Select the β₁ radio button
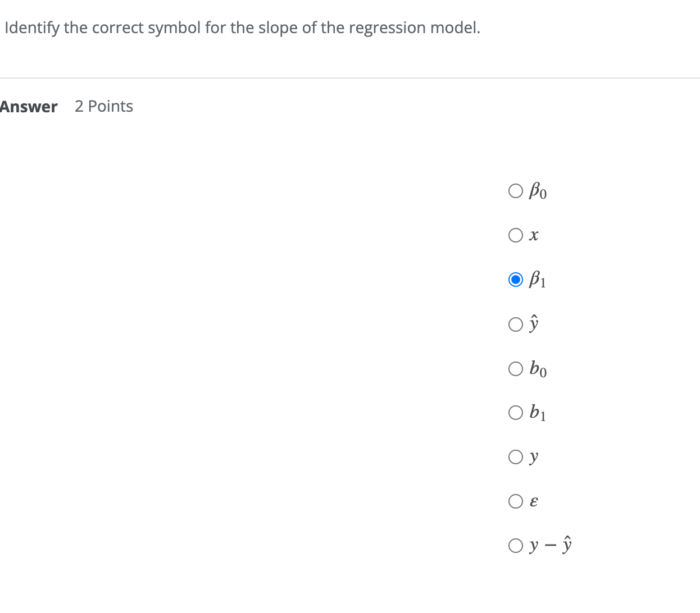 tap(516, 279)
